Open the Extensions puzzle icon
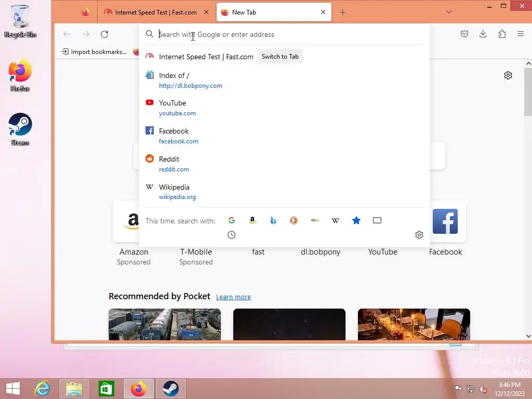This screenshot has height=399, width=532. 502,34
